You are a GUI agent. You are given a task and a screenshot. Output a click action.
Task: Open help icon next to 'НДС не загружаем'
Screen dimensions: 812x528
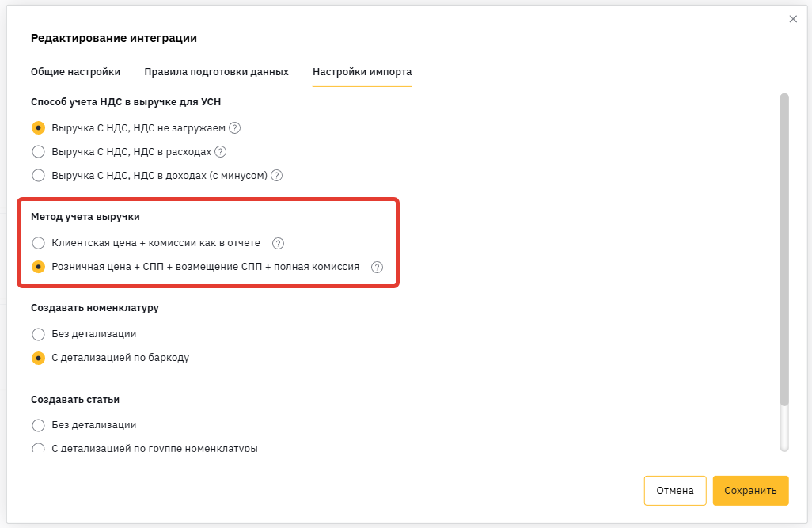coord(234,128)
